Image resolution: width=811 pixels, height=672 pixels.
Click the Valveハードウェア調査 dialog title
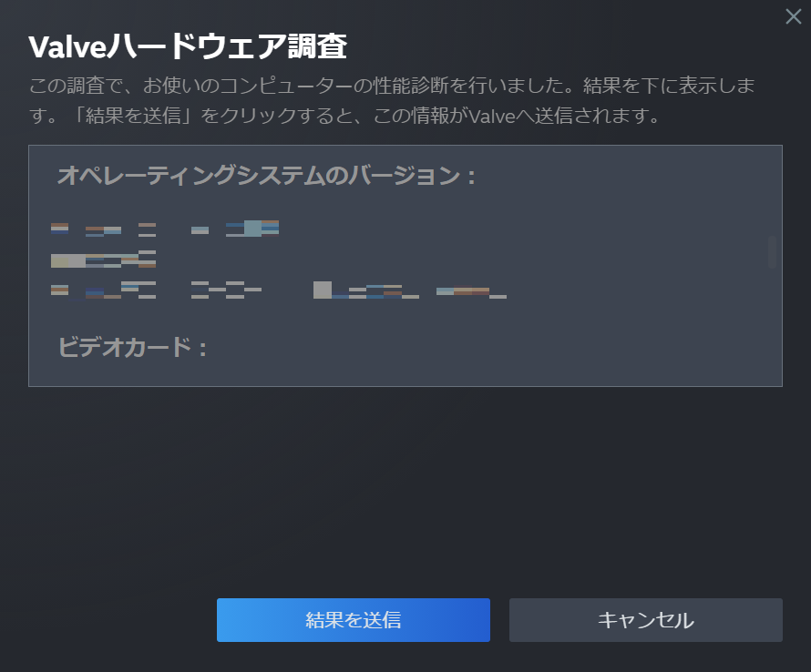tap(187, 46)
